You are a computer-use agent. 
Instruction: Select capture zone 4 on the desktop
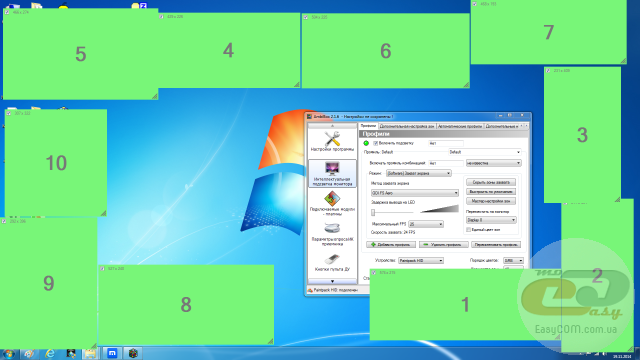[229, 50]
